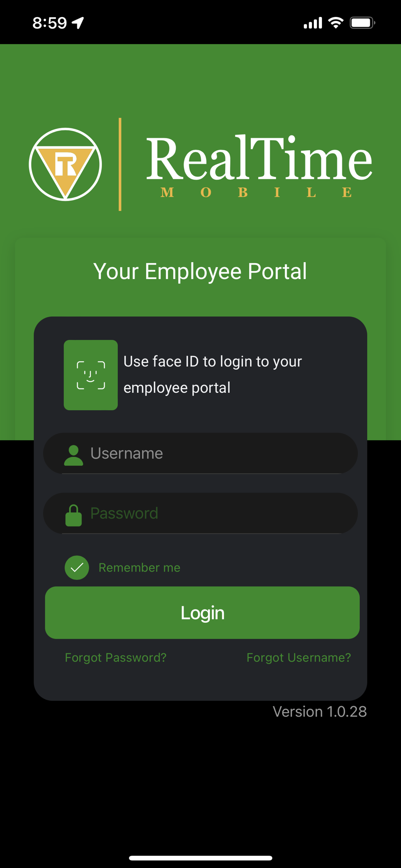Tap the RealTime triangle logo emblem

tap(66, 164)
